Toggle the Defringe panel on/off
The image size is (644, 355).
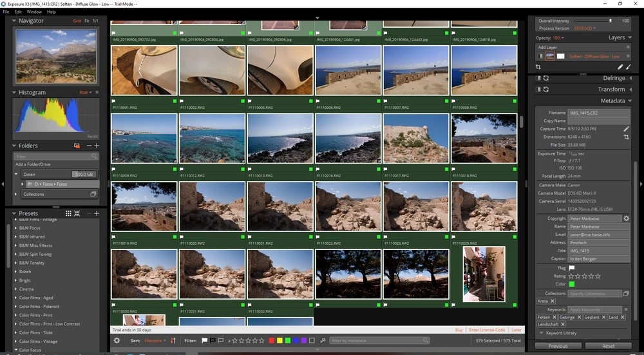(x=538, y=78)
